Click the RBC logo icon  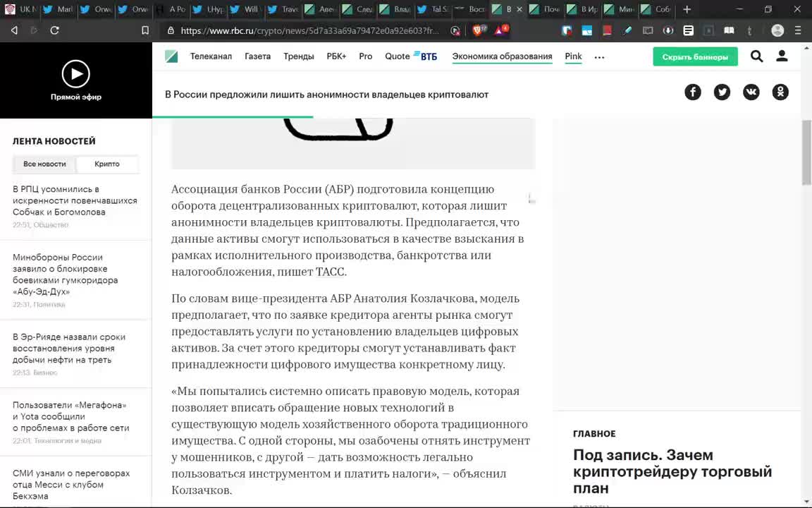pyautogui.click(x=171, y=56)
